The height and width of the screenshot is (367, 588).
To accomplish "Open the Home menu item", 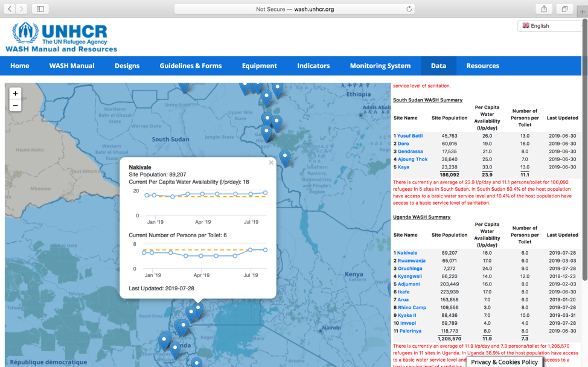I will 20,66.
